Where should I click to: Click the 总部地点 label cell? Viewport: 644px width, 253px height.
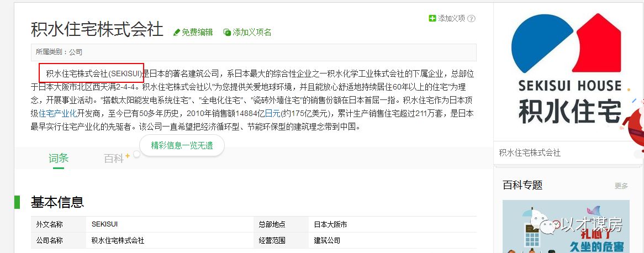point(281,225)
